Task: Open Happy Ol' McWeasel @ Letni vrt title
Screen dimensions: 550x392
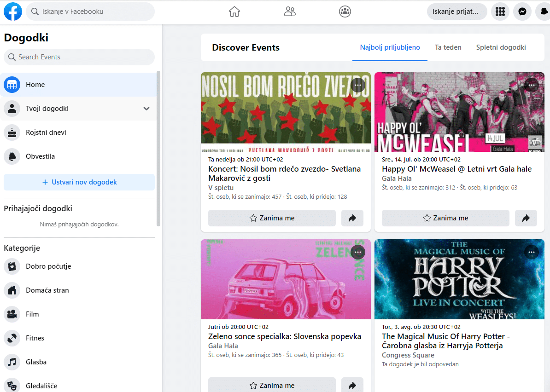Action: point(456,169)
